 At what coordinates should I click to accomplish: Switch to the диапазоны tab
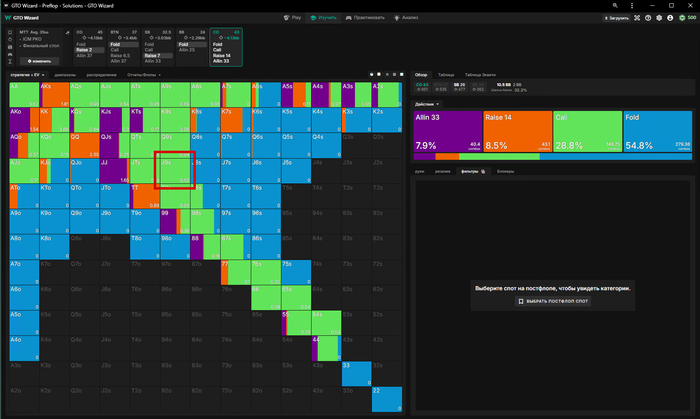pos(65,75)
